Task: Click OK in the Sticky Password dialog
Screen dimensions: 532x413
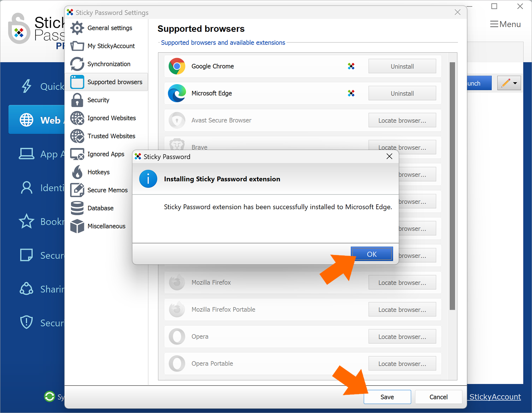Action: [x=372, y=254]
